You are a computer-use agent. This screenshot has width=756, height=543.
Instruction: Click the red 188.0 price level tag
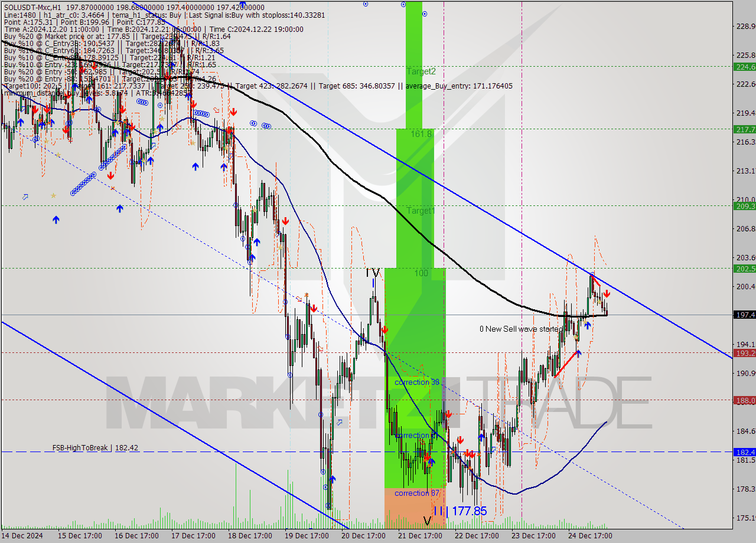(744, 400)
